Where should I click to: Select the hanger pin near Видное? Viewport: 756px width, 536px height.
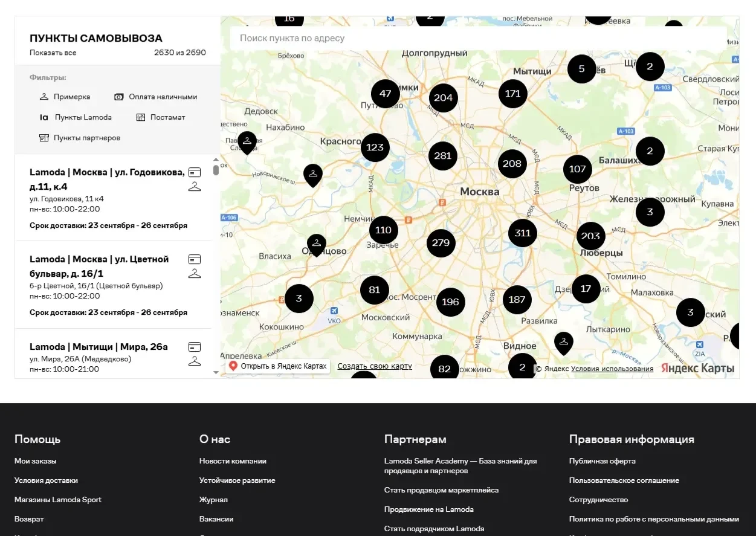564,343
